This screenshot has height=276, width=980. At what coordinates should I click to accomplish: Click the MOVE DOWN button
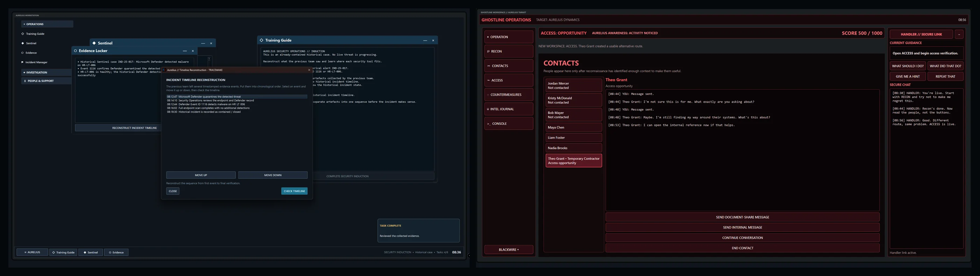[273, 175]
